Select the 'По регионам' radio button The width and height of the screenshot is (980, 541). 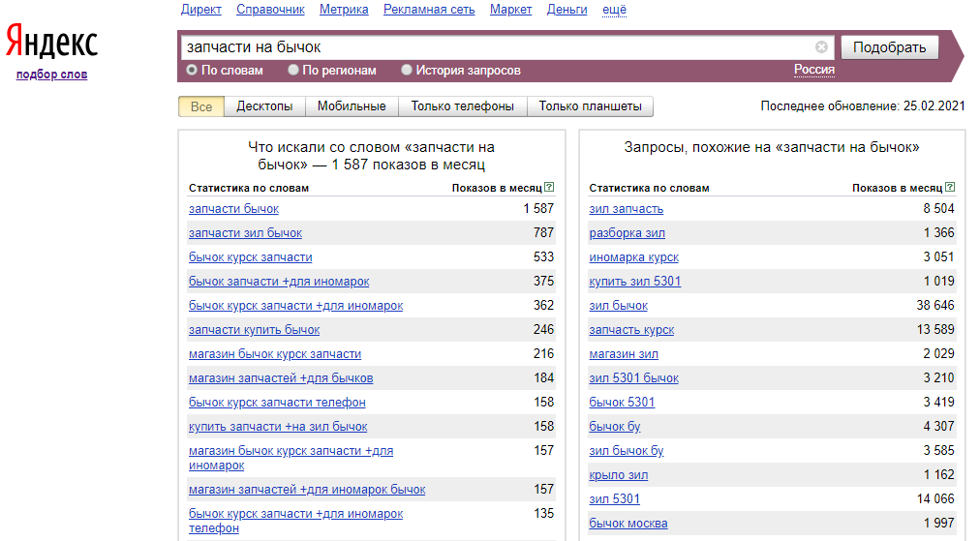pyautogui.click(x=293, y=70)
